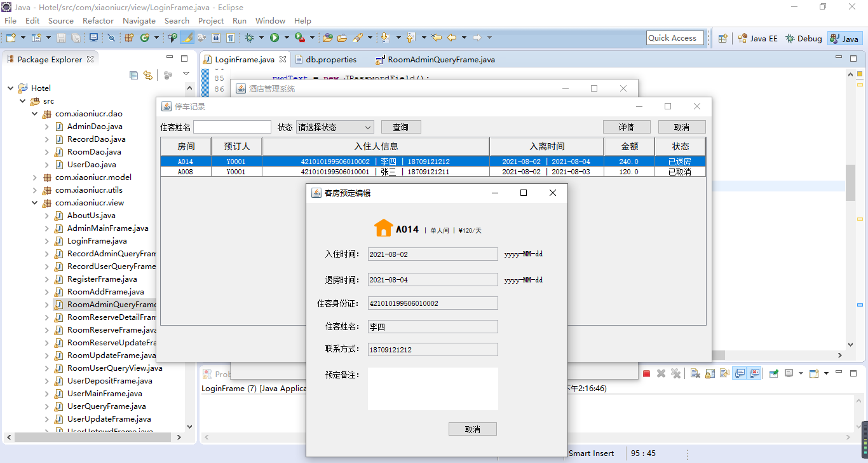Toggle Block Selection mode icon

216,38
